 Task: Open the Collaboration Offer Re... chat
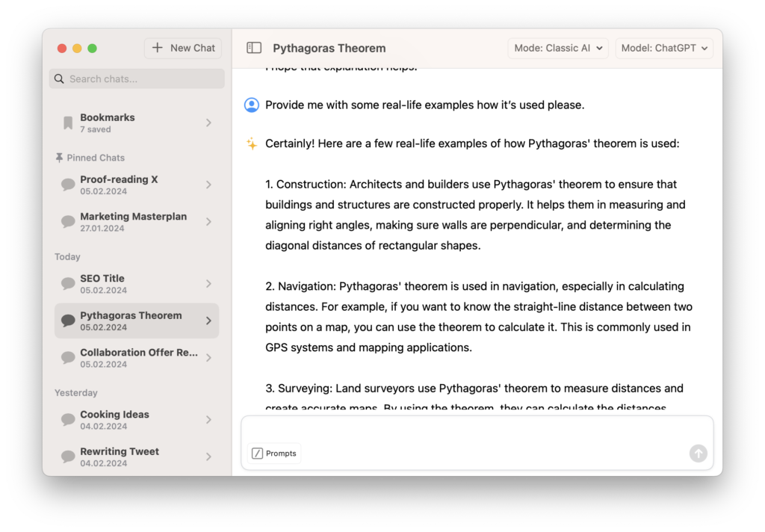[x=137, y=358]
